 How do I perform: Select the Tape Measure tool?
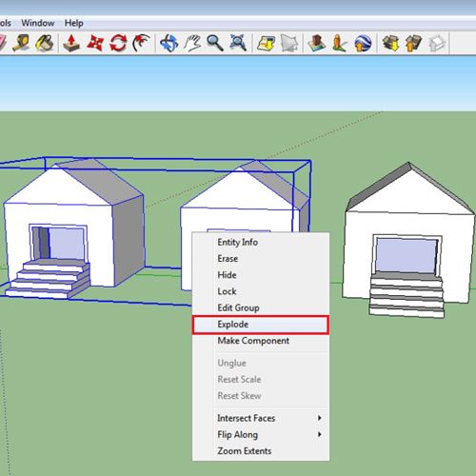[x=21, y=43]
